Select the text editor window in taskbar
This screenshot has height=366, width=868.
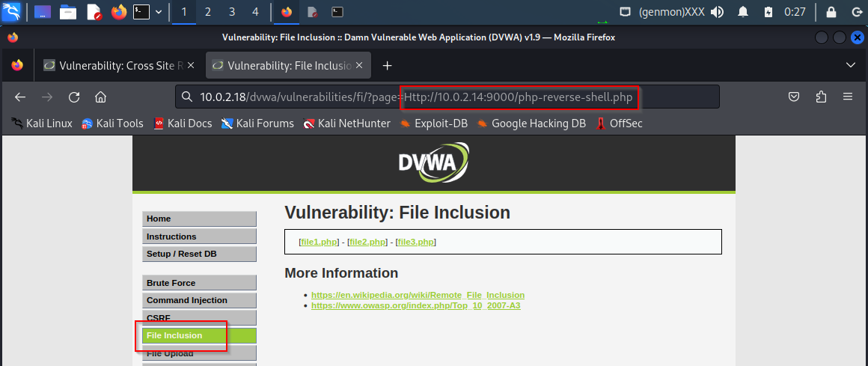313,12
